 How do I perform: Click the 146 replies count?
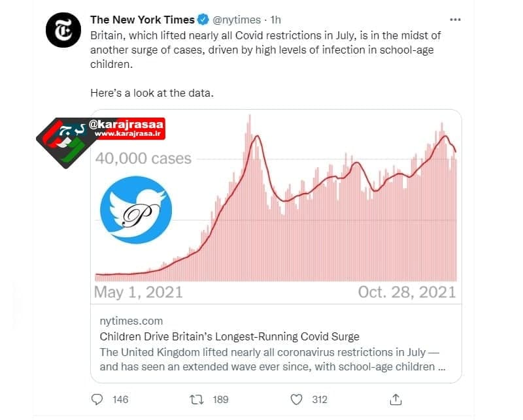pyautogui.click(x=120, y=399)
